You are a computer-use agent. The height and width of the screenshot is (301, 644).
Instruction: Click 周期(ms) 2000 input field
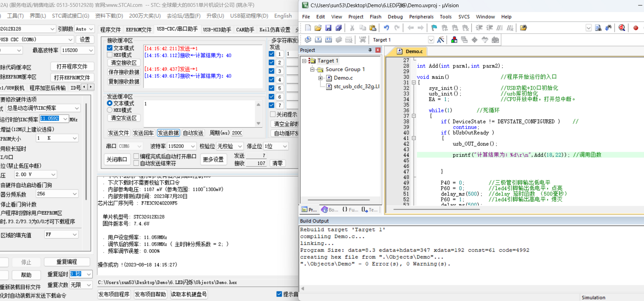[x=237, y=133]
